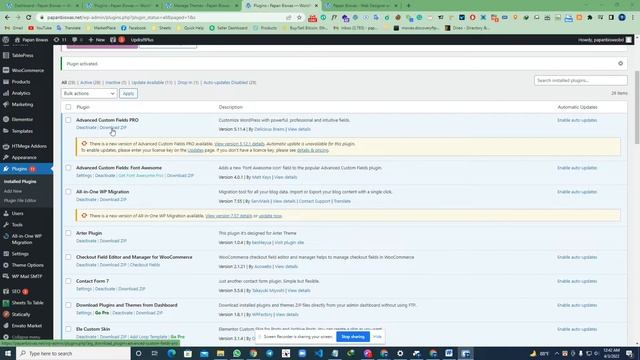Open the Howdy user account menu
This screenshot has height=360, width=640.
pos(604,40)
